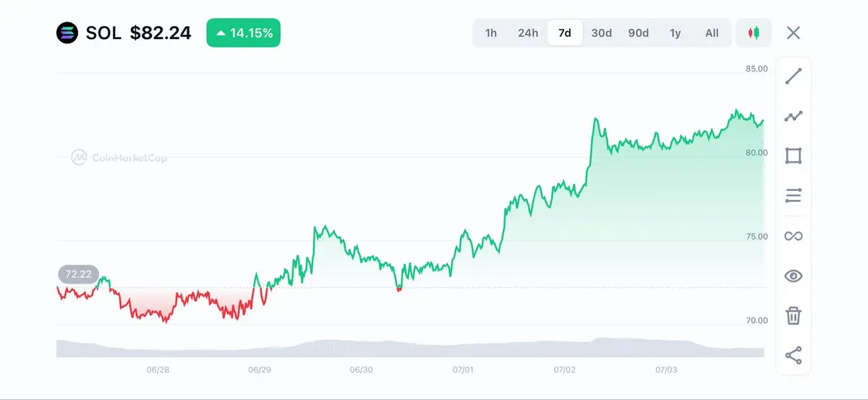Click the 72.22 opening price label

(78, 274)
